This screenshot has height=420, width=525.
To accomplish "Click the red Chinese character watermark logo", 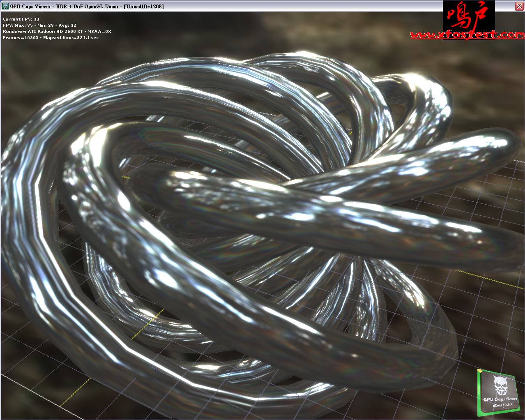I will point(468,16).
